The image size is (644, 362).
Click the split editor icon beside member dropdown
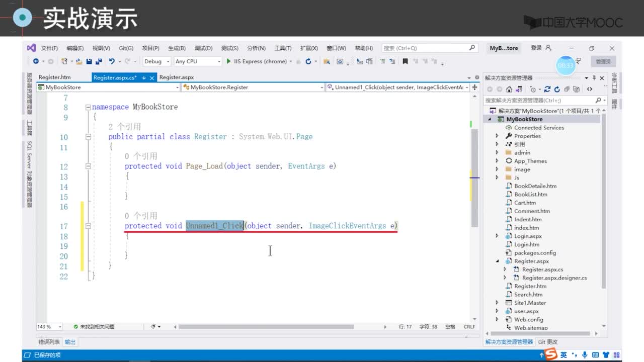click(474, 87)
